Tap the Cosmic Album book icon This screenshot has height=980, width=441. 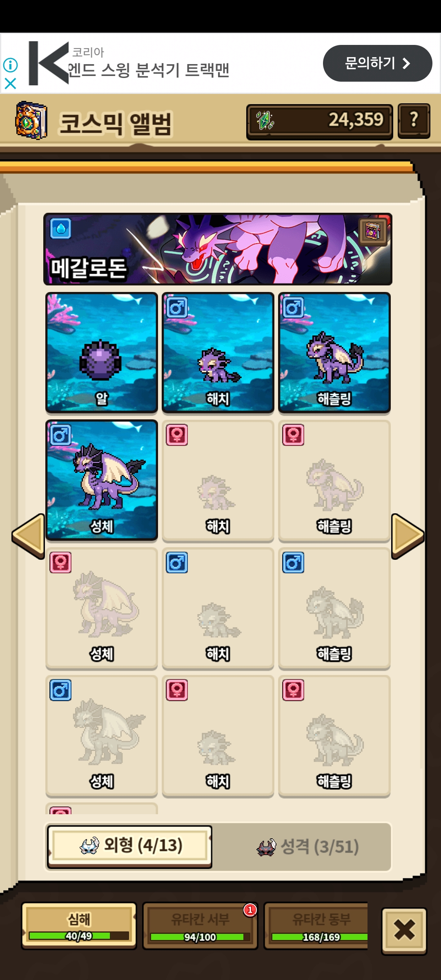[31, 121]
